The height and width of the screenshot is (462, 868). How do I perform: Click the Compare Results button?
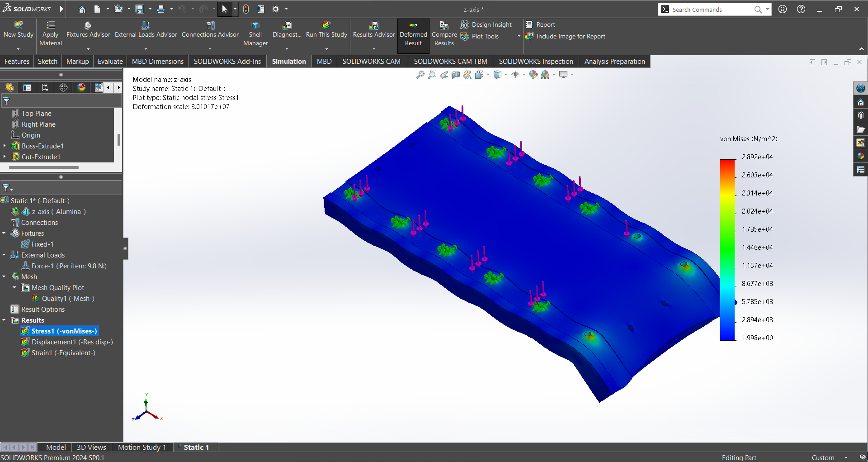pos(444,35)
